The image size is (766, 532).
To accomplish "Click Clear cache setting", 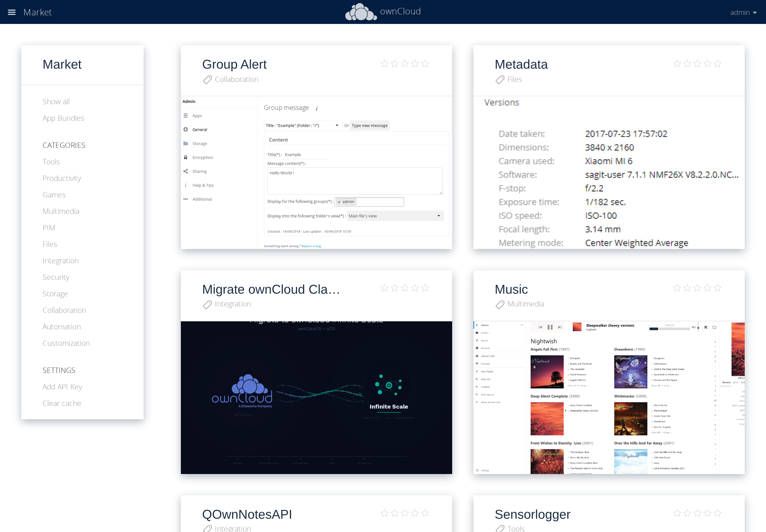I will click(62, 403).
